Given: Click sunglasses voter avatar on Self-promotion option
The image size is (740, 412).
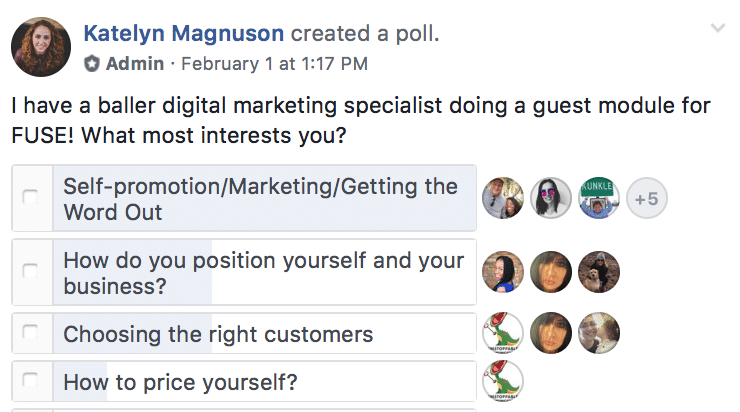Looking at the screenshot, I should coord(551,199).
